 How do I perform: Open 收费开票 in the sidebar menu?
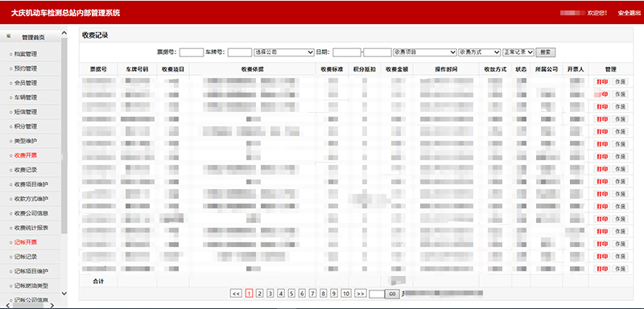point(26,155)
